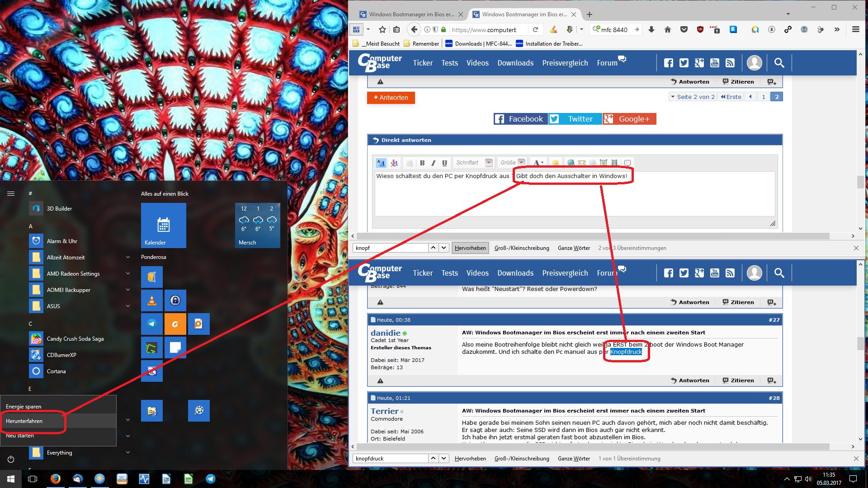Expand the AMD Radeon Settings folder
This screenshot has height=488, width=868.
pos(128,274)
